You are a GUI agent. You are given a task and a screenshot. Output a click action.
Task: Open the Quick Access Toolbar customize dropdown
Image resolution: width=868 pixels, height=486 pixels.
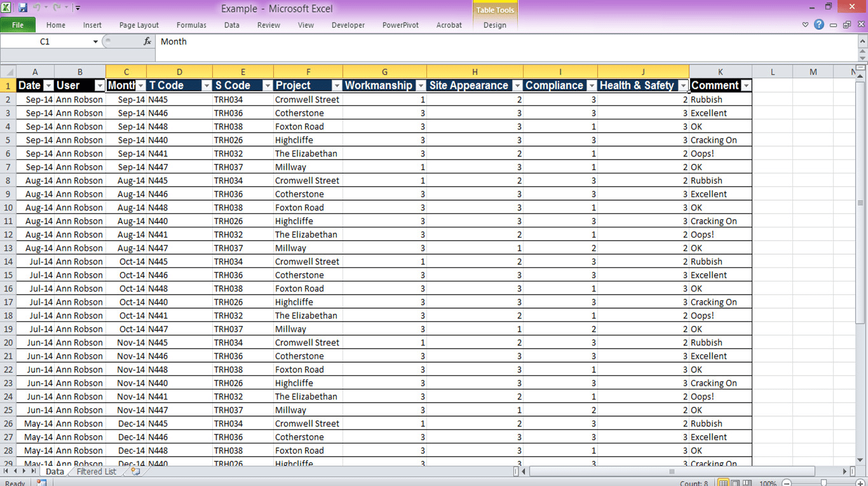pos(78,7)
